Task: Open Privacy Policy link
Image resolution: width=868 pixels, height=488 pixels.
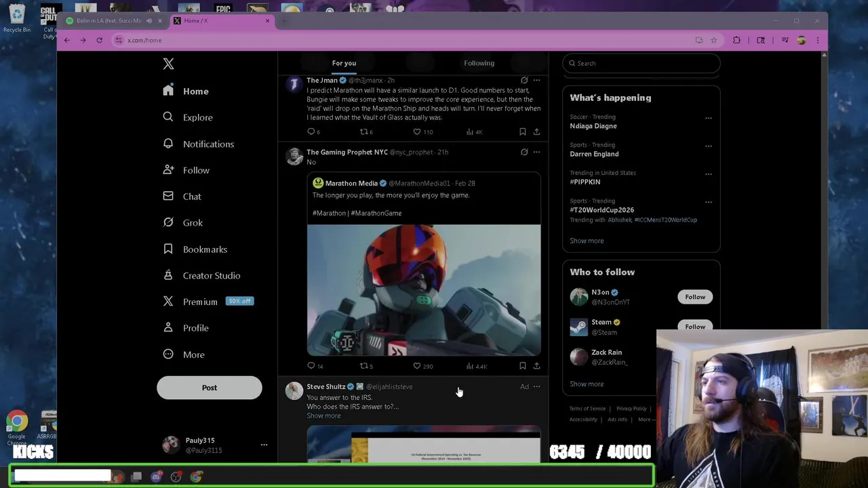Action: (x=631, y=409)
